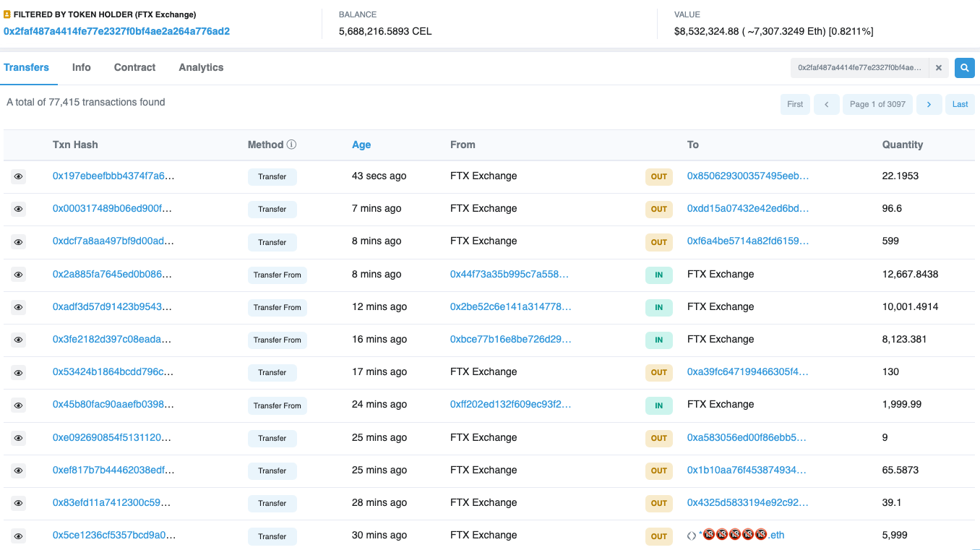Open transaction hash 0xdcf7a8aa497bf9d00ad
The height and width of the screenshot is (550, 980).
click(x=113, y=241)
